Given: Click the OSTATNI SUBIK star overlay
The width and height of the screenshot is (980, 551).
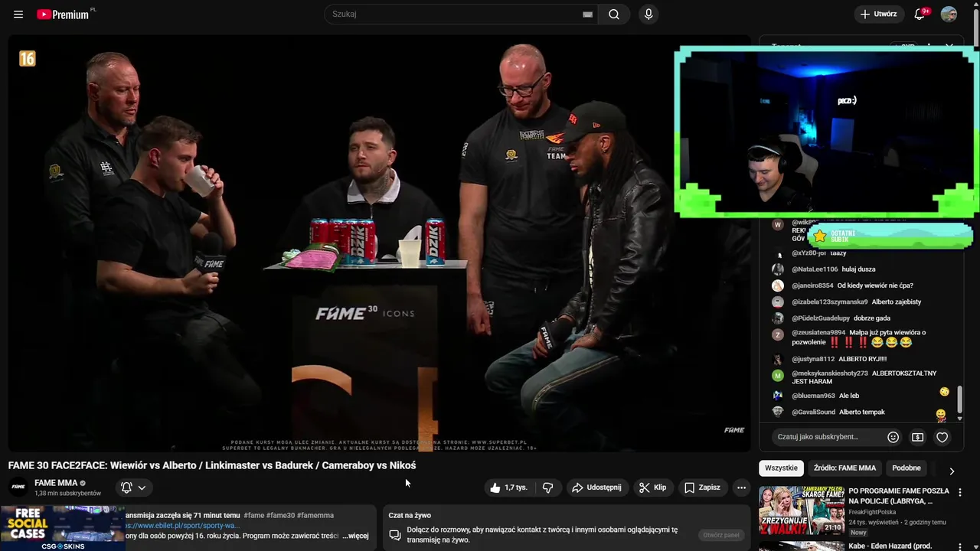Looking at the screenshot, I should 890,236.
